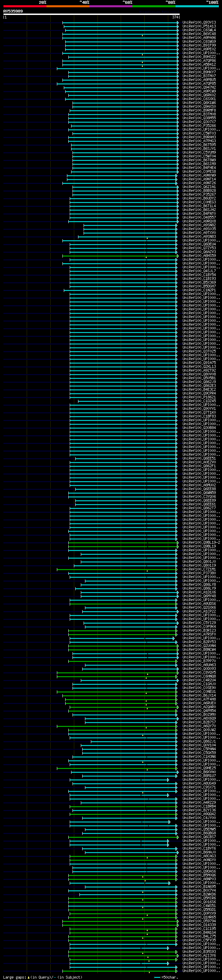
Task: Open hit UniRef100_Q93VI3
Action: click(x=199, y=23)
